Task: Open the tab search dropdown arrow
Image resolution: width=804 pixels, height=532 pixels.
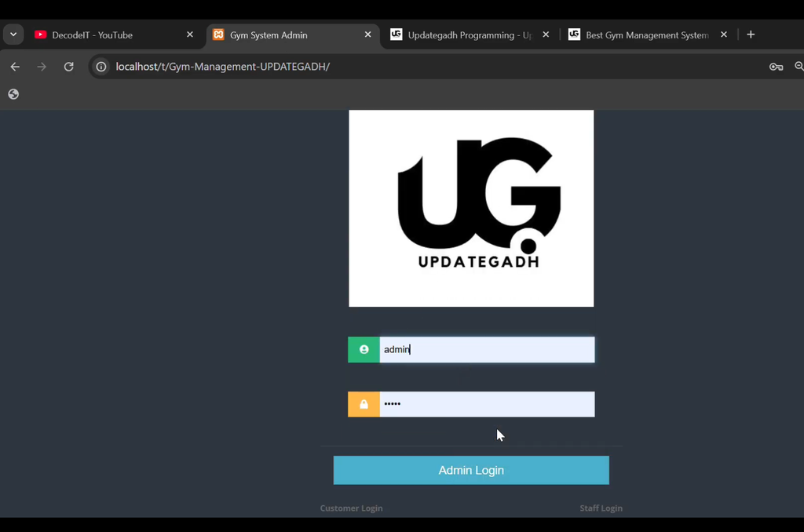Action: coord(13,35)
